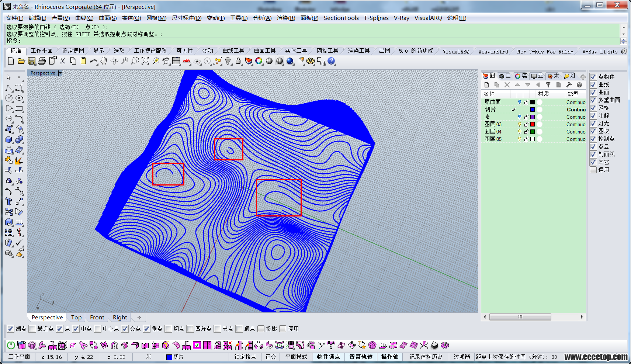Select the Circle tool
Viewport: 631px width, 364px height.
coord(9,98)
